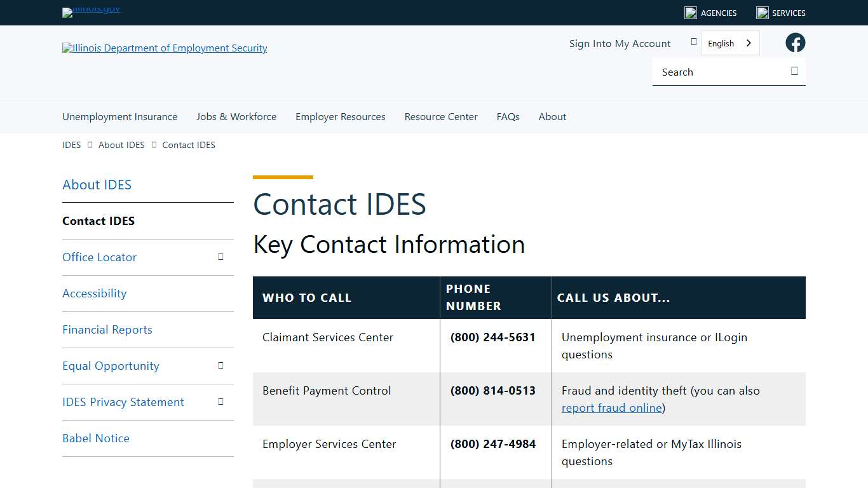This screenshot has width=868, height=488.
Task: Open the FAQs menu
Action: tap(508, 116)
